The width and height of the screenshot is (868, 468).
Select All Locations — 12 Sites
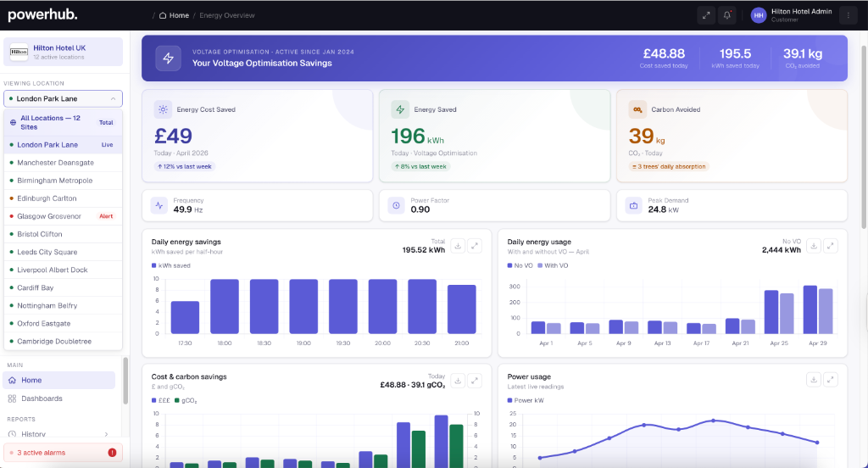63,122
